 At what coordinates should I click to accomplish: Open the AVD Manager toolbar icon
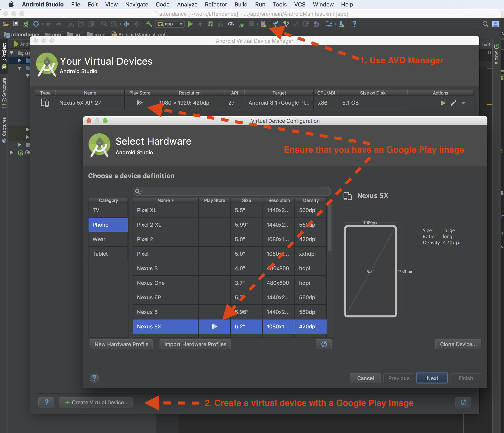[263, 24]
